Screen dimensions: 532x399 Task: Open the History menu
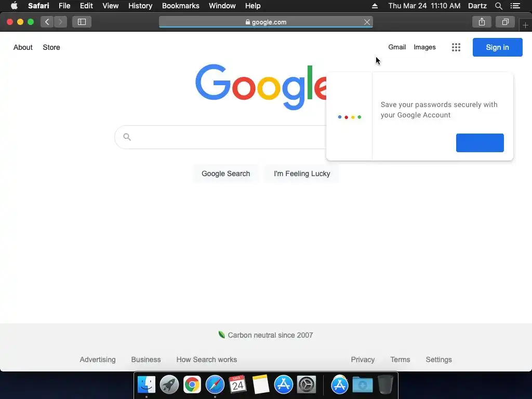click(140, 6)
